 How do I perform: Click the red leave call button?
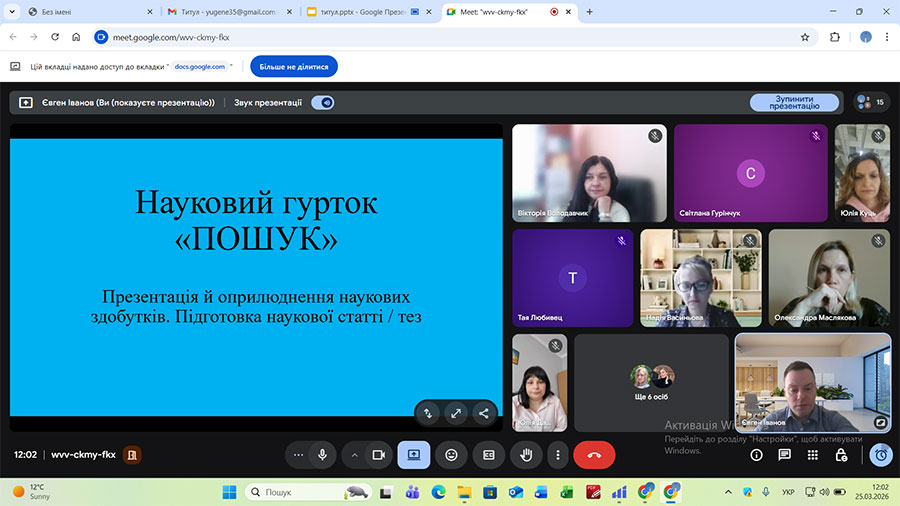pos(594,455)
